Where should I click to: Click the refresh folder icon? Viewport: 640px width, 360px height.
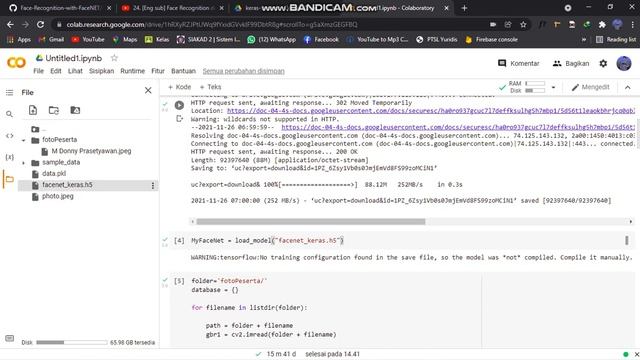(x=54, y=110)
